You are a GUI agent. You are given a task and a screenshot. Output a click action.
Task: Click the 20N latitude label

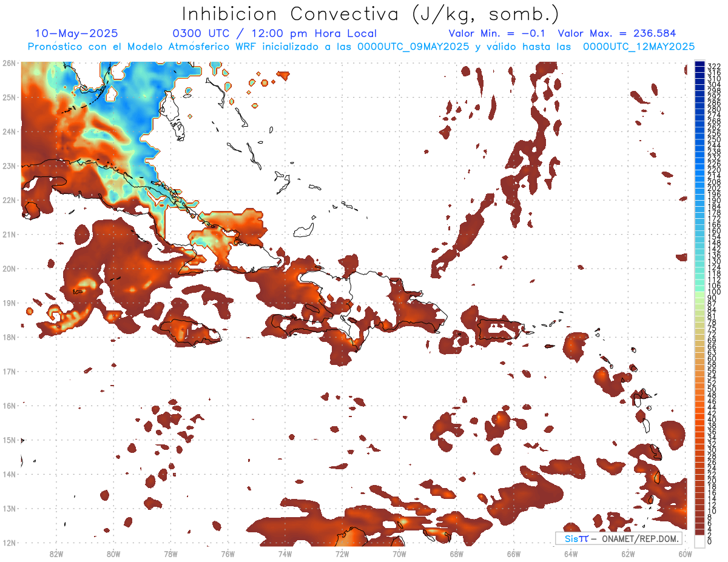tap(8, 268)
